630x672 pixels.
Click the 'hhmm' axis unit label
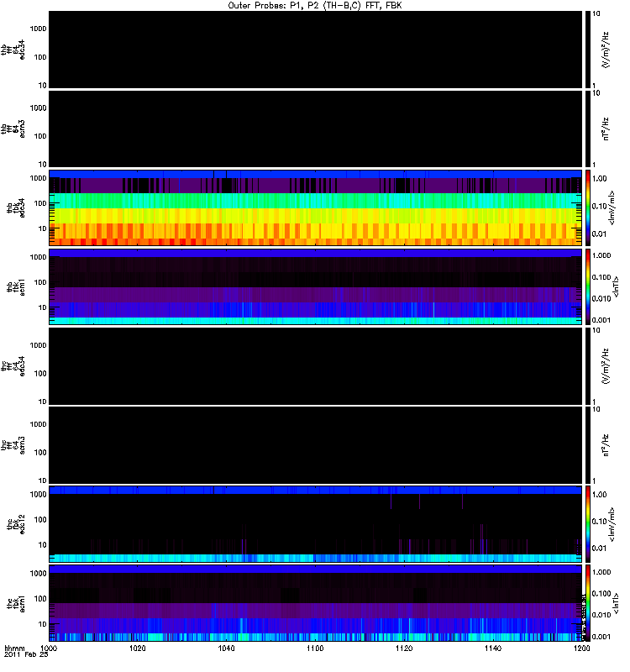pos(14,648)
